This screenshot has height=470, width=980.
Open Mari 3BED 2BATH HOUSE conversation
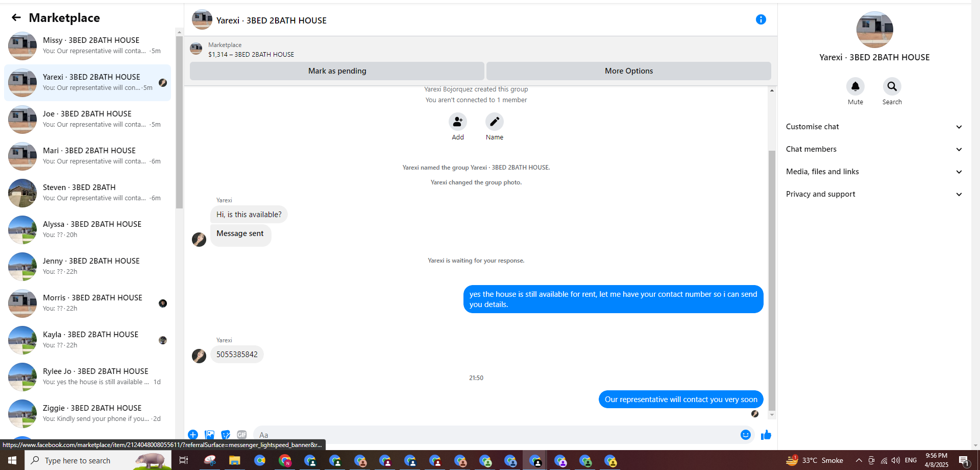[x=88, y=156]
